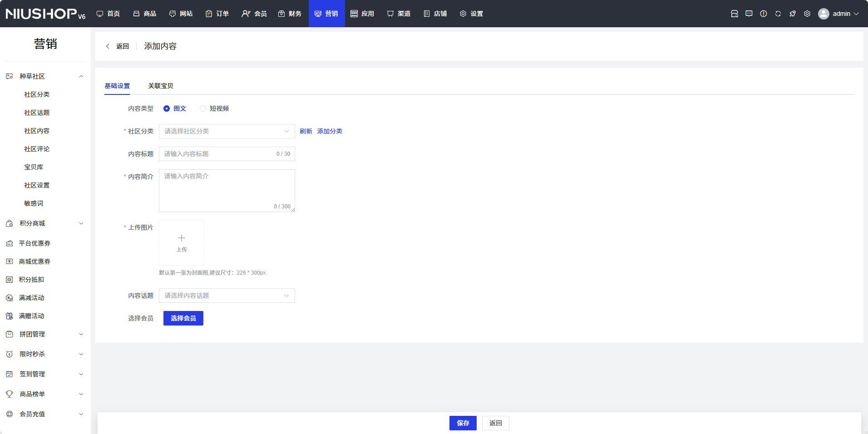The width and height of the screenshot is (868, 434).
Task: Click the 选择会员 button
Action: [x=183, y=318]
